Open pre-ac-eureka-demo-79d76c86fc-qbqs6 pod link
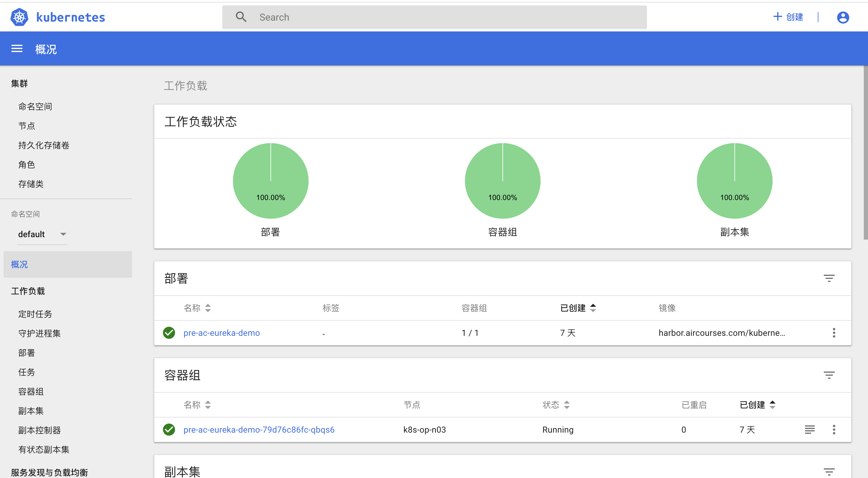 (259, 430)
